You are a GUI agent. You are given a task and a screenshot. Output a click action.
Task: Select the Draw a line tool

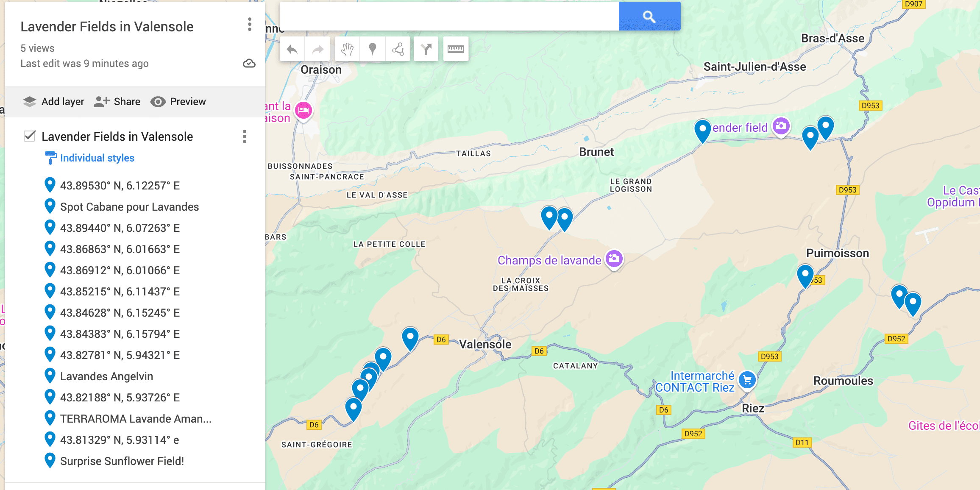coord(398,50)
